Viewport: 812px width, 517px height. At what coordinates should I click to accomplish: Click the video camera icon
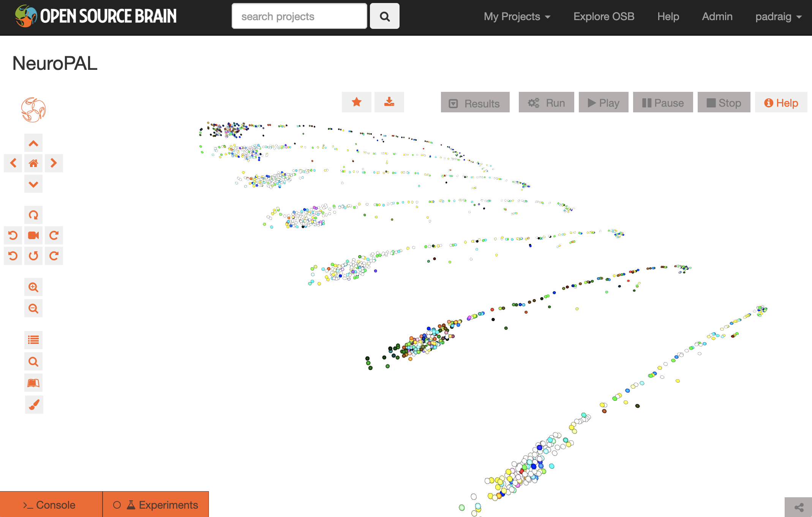point(33,235)
